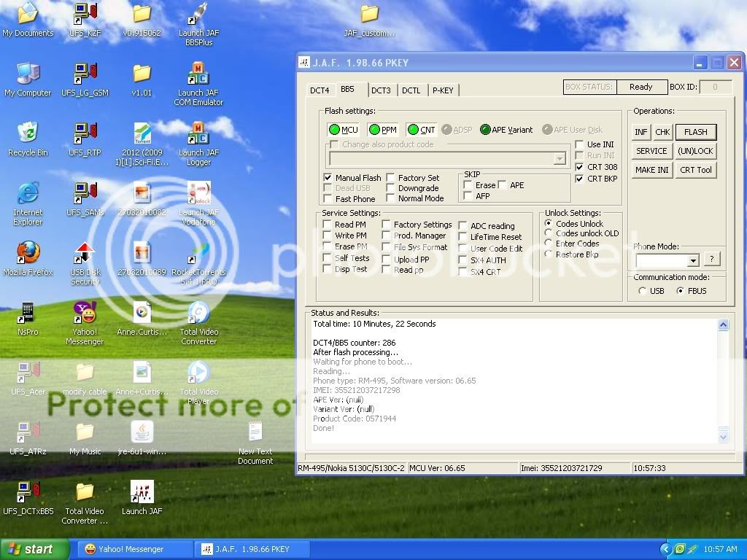Launch JAF Logger shortcut

(x=198, y=144)
